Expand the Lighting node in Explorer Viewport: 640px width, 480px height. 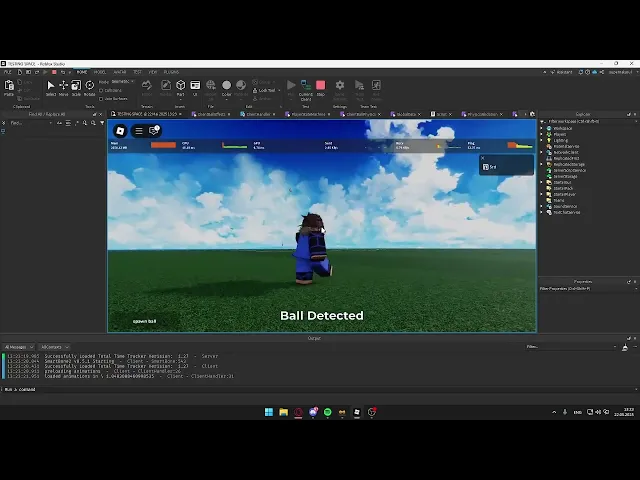[x=542, y=140]
